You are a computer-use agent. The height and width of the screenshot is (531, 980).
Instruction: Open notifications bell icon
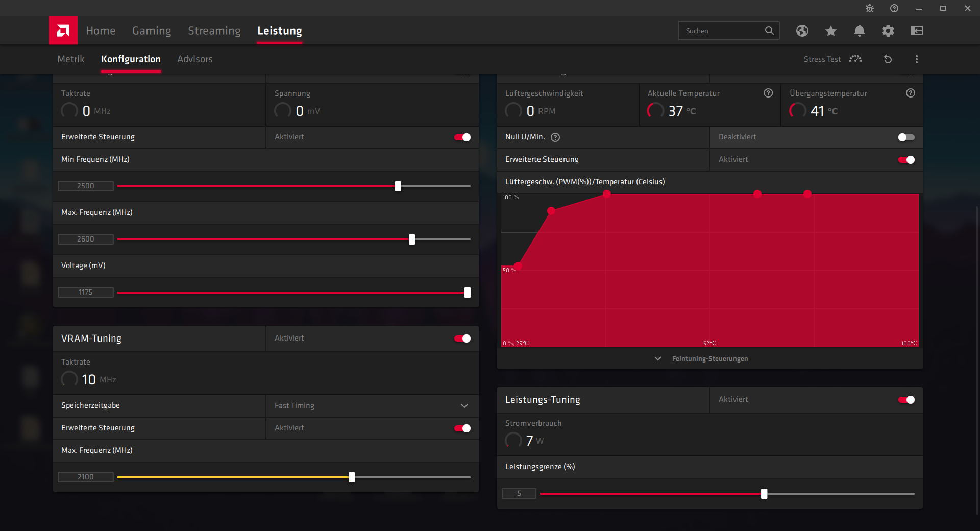coord(860,31)
